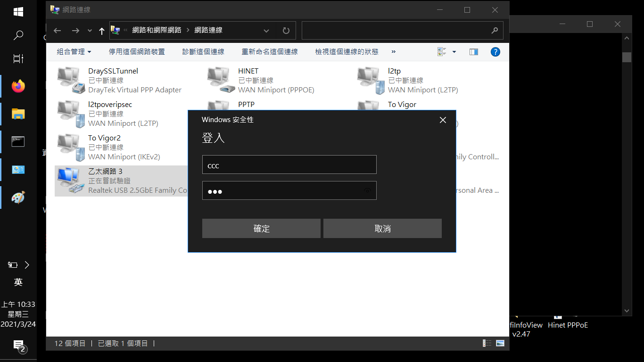The width and height of the screenshot is (644, 362).
Task: Go up one folder level
Action: [x=102, y=31]
